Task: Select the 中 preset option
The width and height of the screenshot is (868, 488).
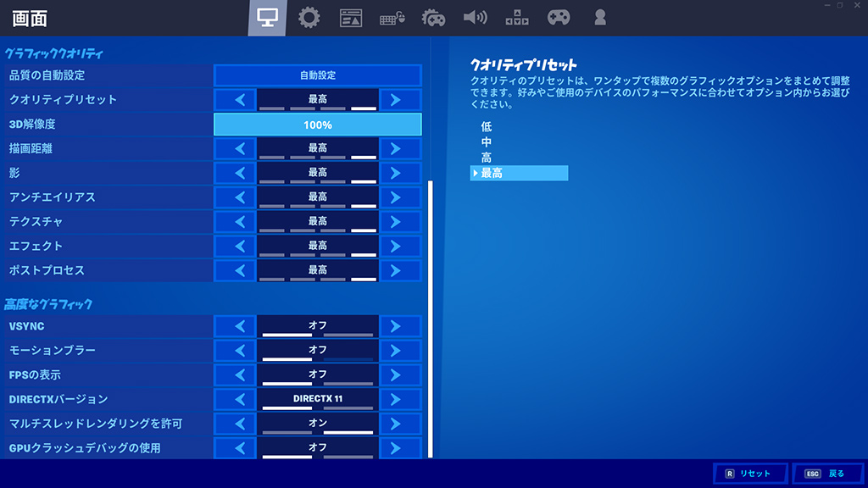Action: tap(486, 142)
